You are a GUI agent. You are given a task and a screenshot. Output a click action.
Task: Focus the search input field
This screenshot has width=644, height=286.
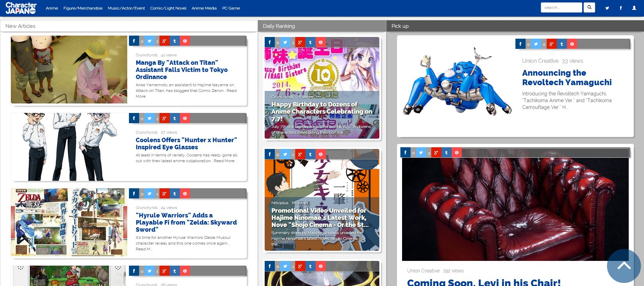(561, 7)
